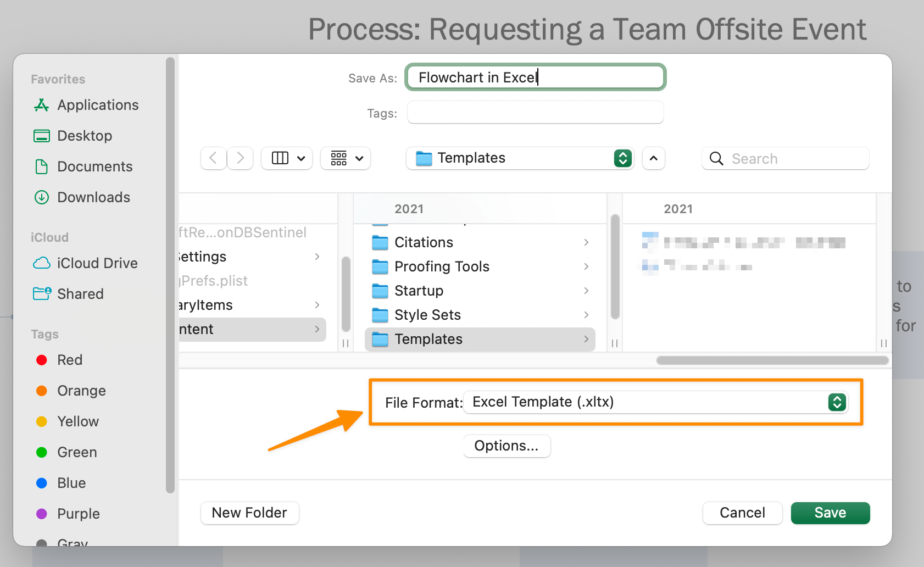Image resolution: width=924 pixels, height=567 pixels.
Task: Open the File Format dropdown
Action: coord(656,402)
